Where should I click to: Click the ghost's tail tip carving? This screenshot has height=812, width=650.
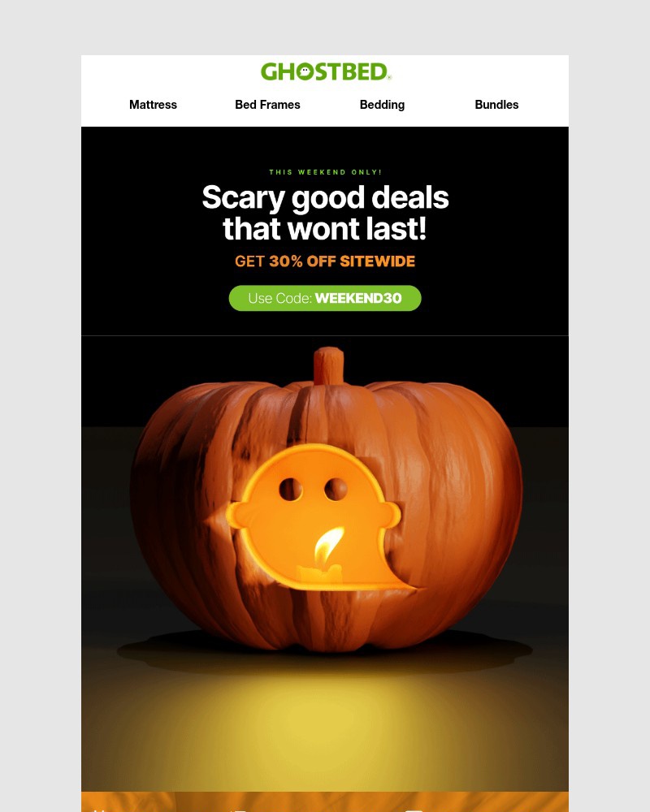point(405,584)
